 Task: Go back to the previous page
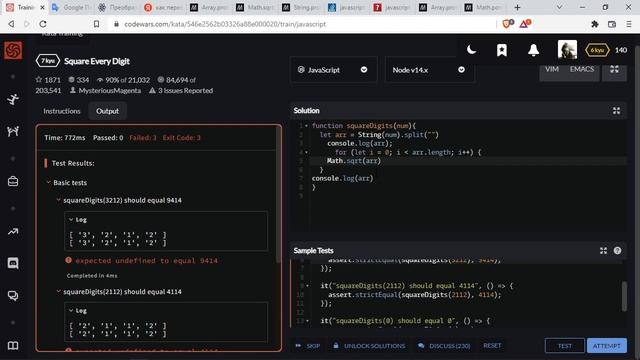coord(11,24)
